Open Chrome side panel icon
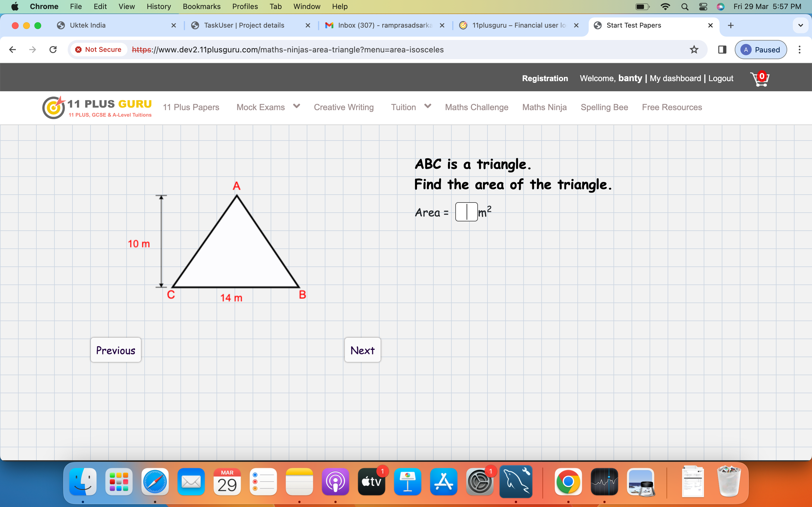Viewport: 812px width, 507px height. [722, 50]
